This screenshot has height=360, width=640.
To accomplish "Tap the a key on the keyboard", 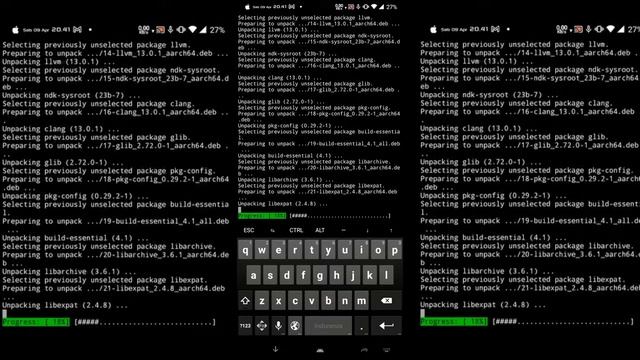I will (253, 275).
